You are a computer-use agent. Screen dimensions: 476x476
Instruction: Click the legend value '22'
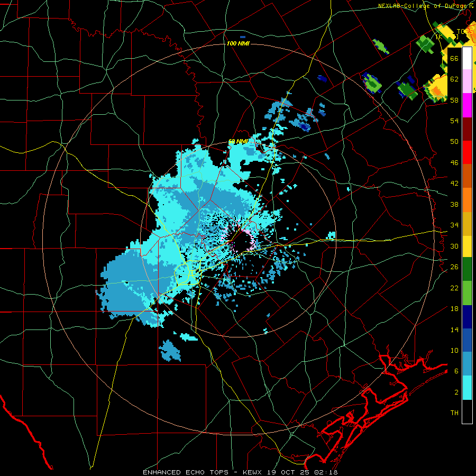(x=454, y=288)
